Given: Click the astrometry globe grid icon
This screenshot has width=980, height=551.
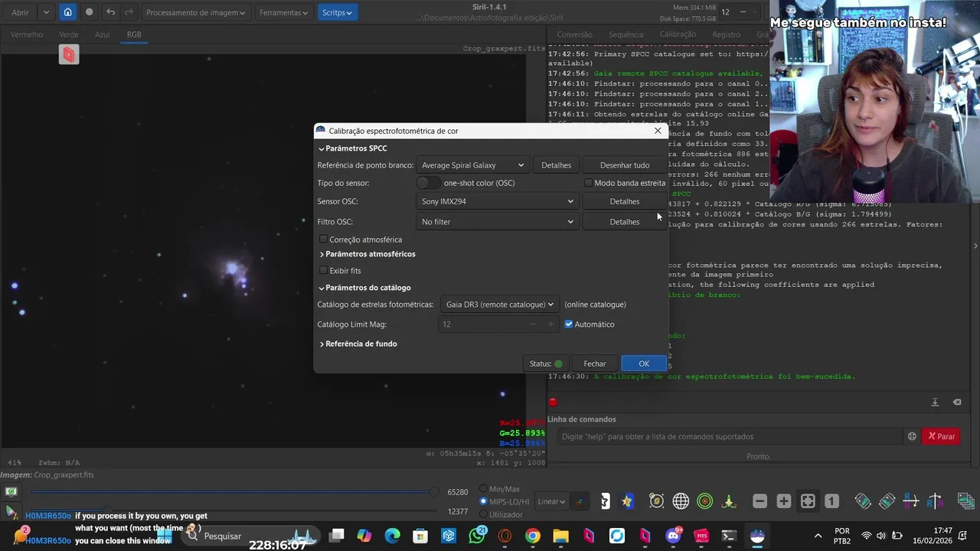Looking at the screenshot, I should [681, 501].
